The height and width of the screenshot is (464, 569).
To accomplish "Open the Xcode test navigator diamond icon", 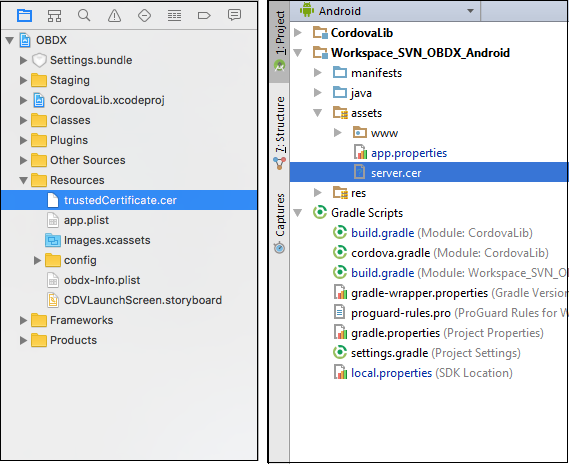I will (144, 15).
